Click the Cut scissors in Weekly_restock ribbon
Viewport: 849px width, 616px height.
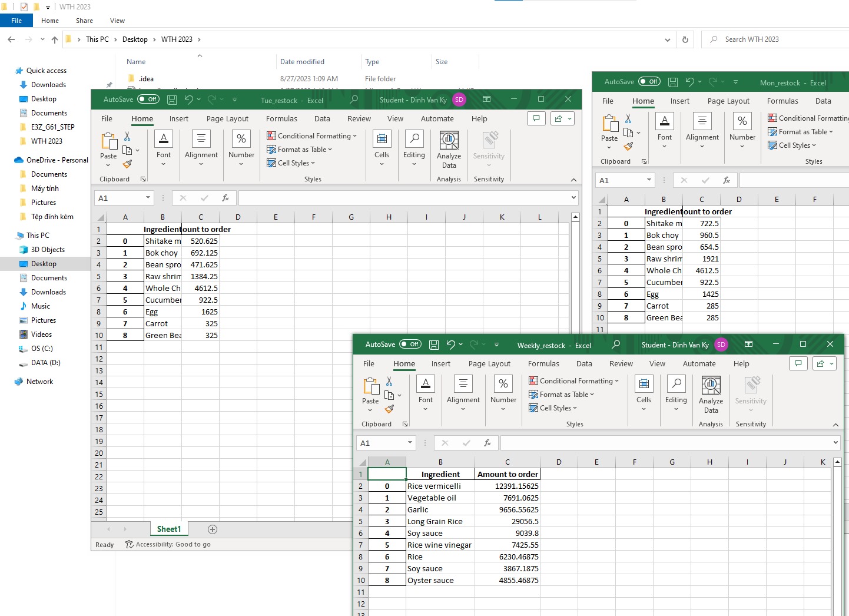click(389, 382)
